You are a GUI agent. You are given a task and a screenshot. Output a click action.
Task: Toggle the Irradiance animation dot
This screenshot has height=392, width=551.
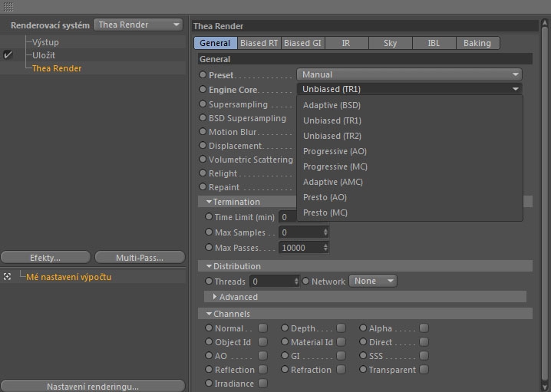click(209, 383)
